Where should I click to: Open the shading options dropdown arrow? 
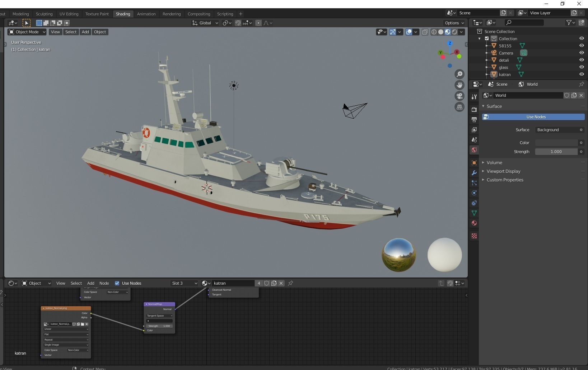coord(462,32)
